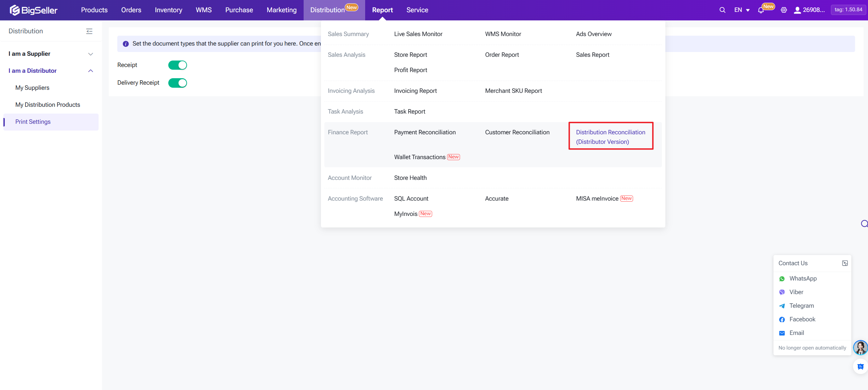The height and width of the screenshot is (390, 868).
Task: Click the WhatsApp contact icon
Action: tap(782, 279)
